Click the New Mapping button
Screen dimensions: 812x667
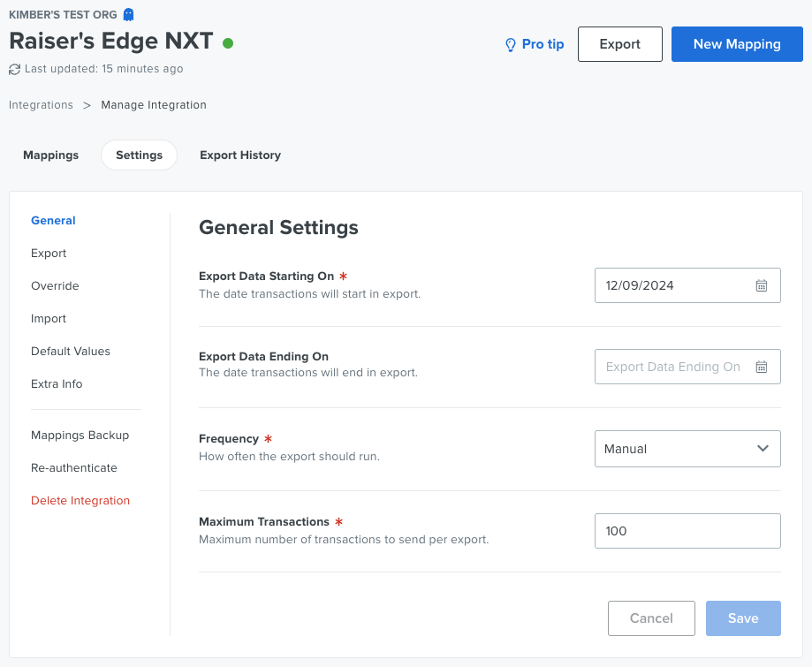(x=737, y=44)
